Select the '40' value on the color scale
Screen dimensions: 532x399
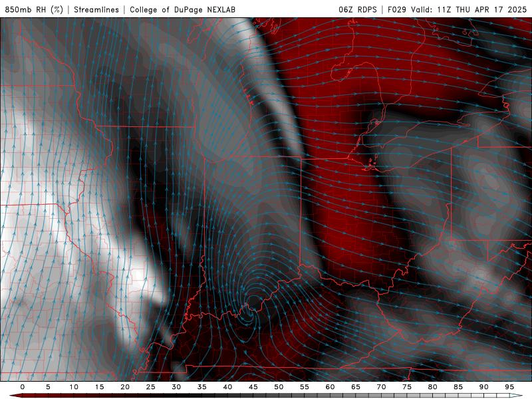227,387
